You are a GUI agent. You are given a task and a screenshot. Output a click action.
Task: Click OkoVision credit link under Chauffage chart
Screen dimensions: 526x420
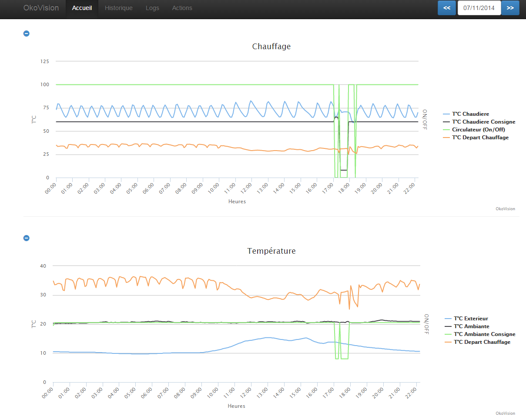click(505, 209)
